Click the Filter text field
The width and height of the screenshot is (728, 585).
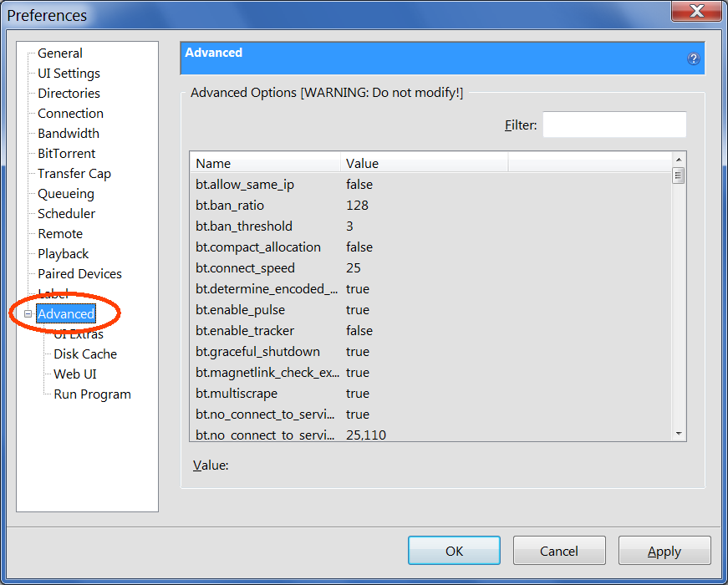(614, 125)
